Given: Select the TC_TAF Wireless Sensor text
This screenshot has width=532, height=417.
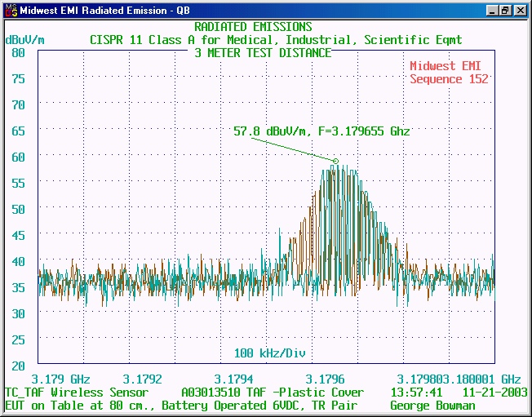Looking at the screenshot, I should click(x=76, y=393).
